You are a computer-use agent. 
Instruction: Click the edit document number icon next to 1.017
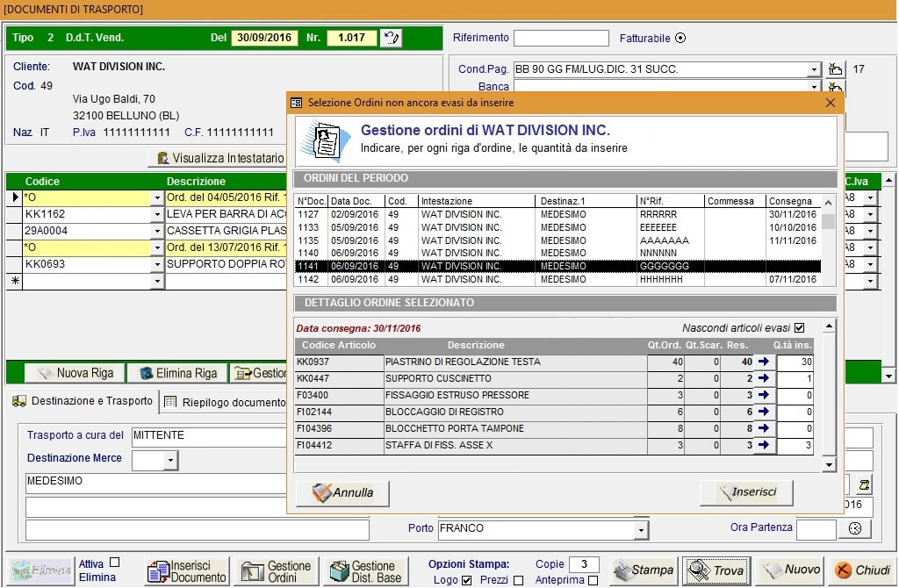pos(391,38)
